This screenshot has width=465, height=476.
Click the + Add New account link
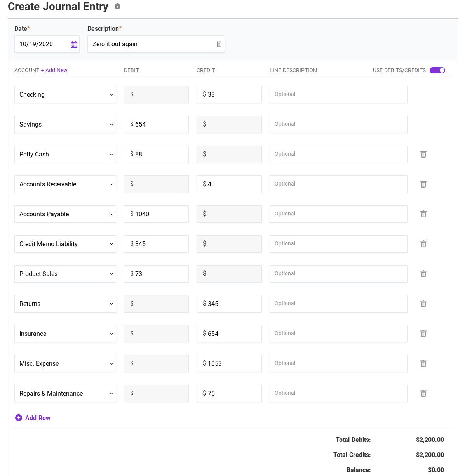(54, 70)
